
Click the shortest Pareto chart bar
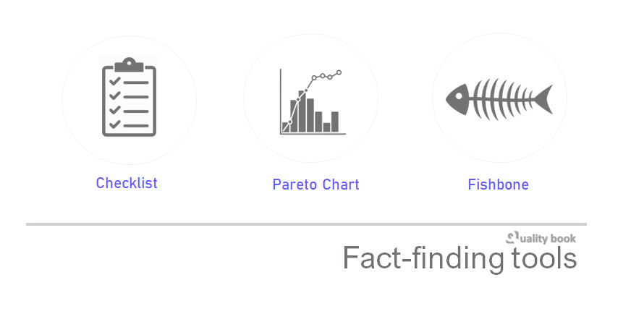coord(327,127)
